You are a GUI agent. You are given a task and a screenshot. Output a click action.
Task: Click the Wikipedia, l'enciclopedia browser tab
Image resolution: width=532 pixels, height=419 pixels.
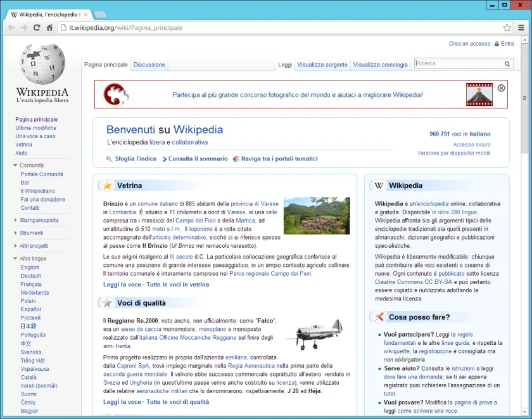tap(47, 15)
